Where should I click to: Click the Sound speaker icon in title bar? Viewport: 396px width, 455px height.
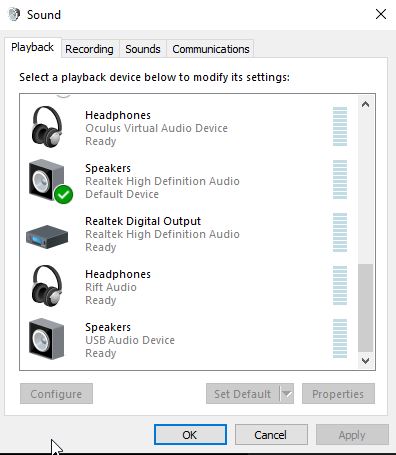click(14, 15)
